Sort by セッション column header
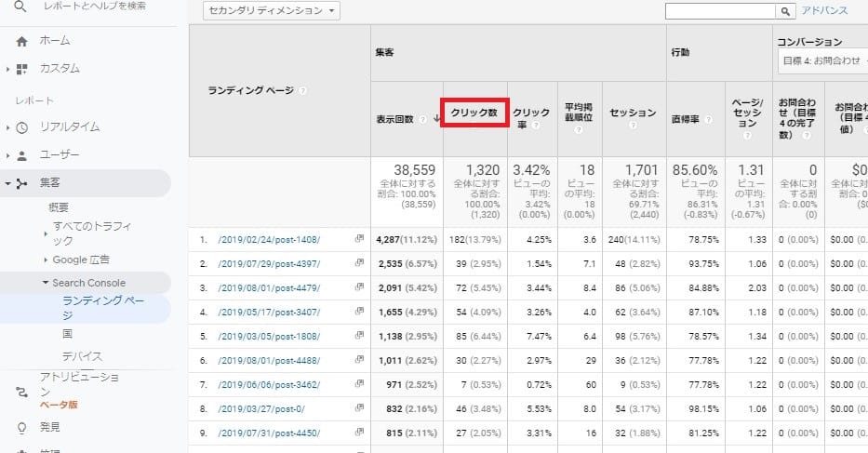Viewport: 868px width, 453px height. (633, 113)
